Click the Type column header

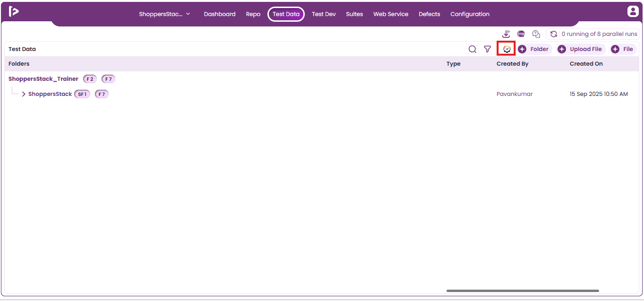click(454, 64)
